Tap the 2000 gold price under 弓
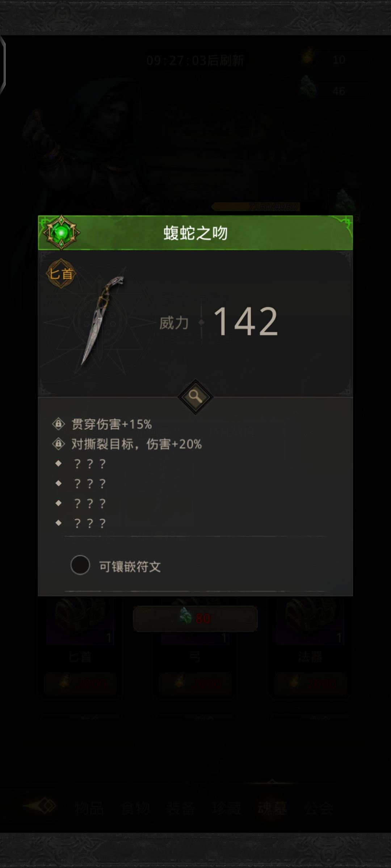Viewport: 391px width, 868px height. pos(195,683)
